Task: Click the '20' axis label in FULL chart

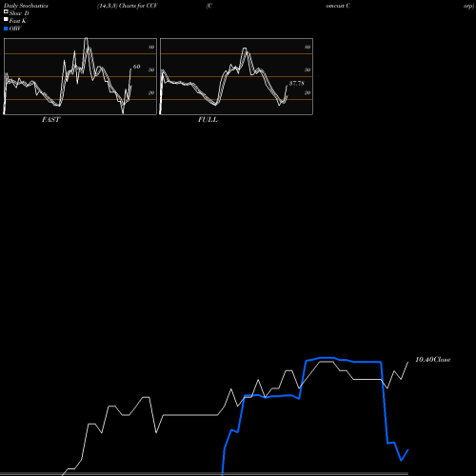Action: pos(307,92)
